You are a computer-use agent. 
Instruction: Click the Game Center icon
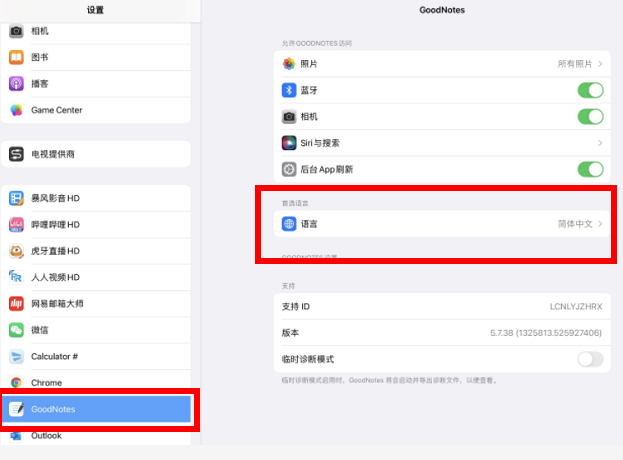click(x=16, y=110)
